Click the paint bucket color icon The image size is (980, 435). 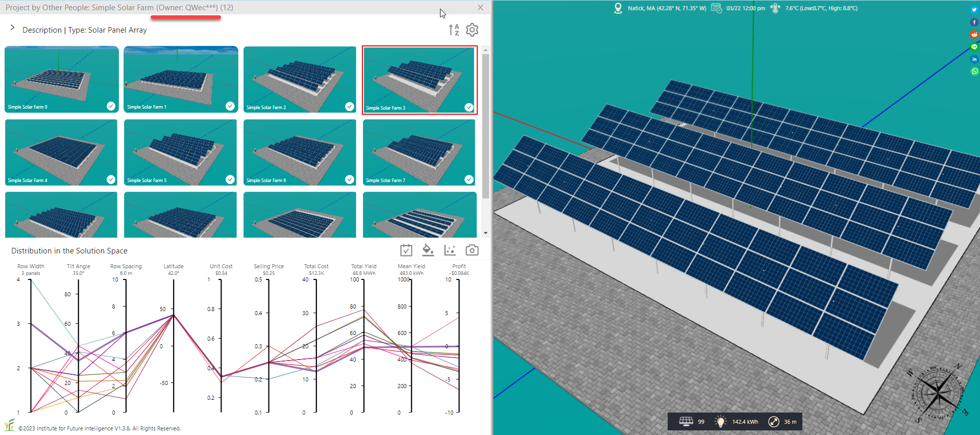pyautogui.click(x=428, y=250)
